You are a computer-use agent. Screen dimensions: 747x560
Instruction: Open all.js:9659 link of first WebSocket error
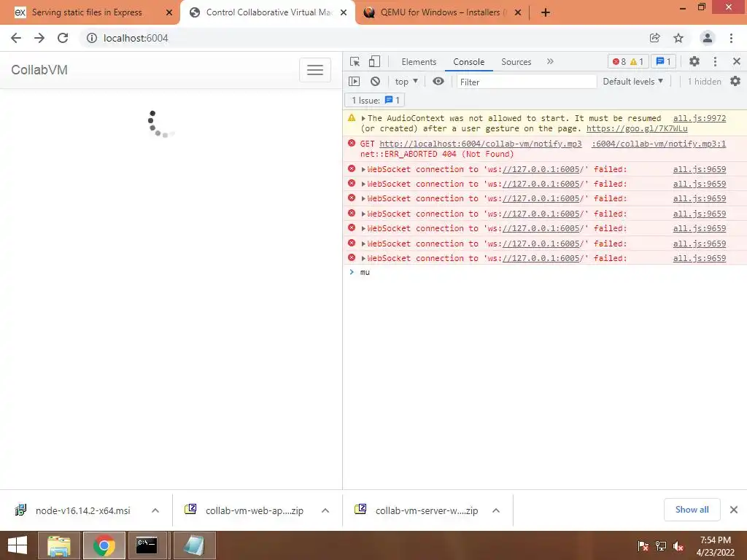click(x=700, y=169)
